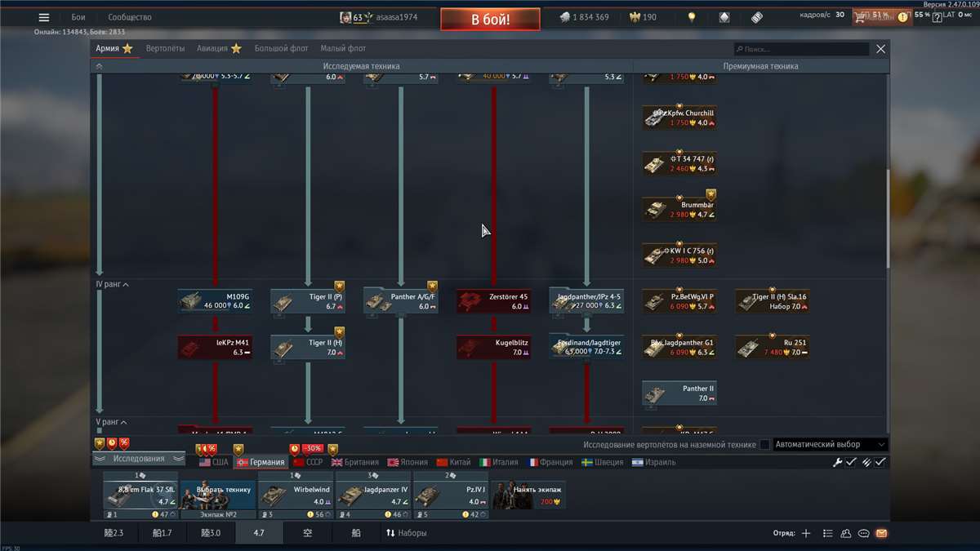
Task: Click Нанять экипаж hire crew button
Action: click(x=528, y=495)
